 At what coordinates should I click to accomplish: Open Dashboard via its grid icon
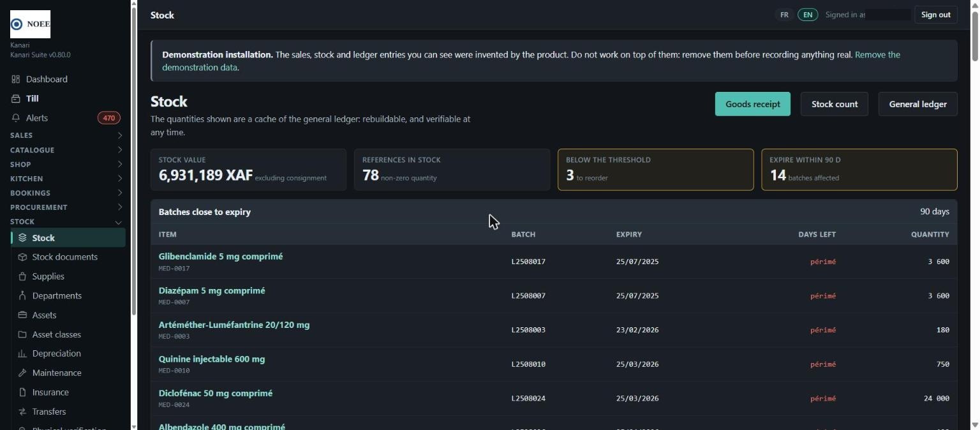16,79
